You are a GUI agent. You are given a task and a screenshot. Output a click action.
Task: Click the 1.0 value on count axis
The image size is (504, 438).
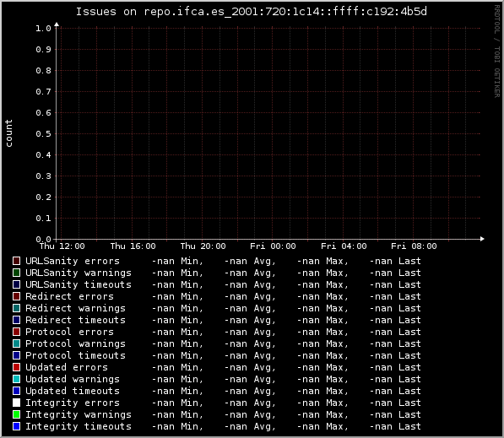tap(43, 29)
